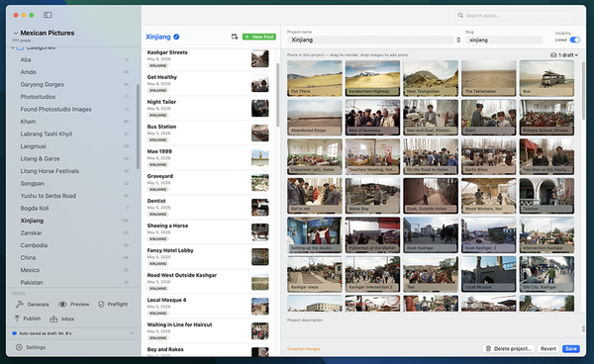
Task: Click the Slug input field
Action: [504, 40]
